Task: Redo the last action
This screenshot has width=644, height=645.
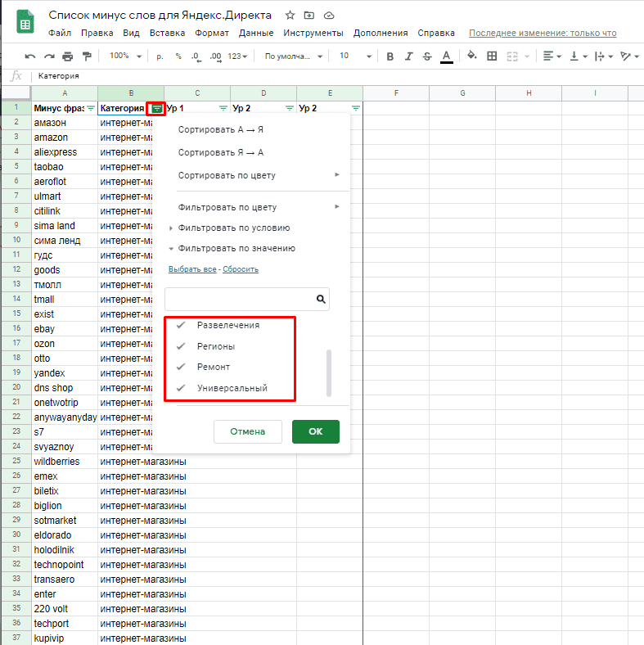Action: [x=49, y=56]
